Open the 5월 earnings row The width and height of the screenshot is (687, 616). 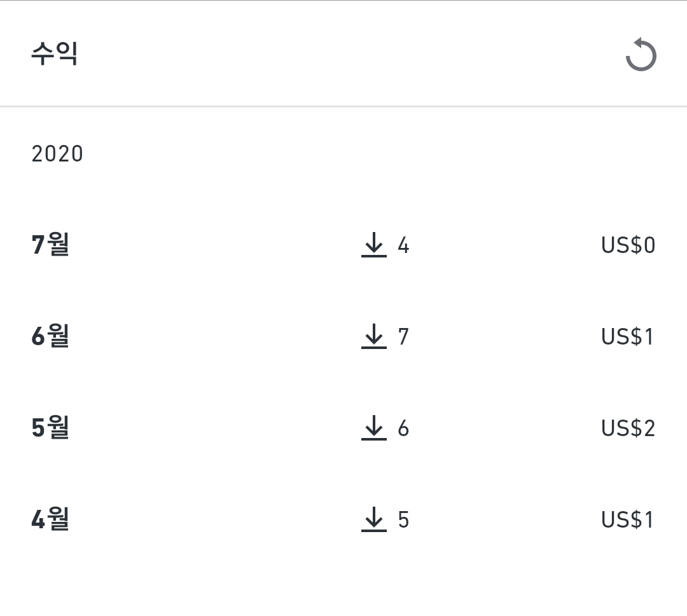(x=343, y=428)
